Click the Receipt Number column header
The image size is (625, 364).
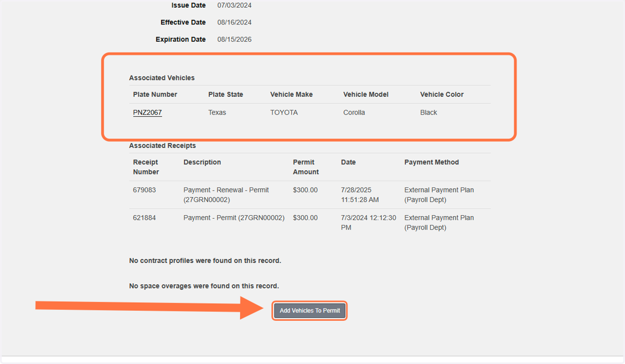[x=146, y=167]
